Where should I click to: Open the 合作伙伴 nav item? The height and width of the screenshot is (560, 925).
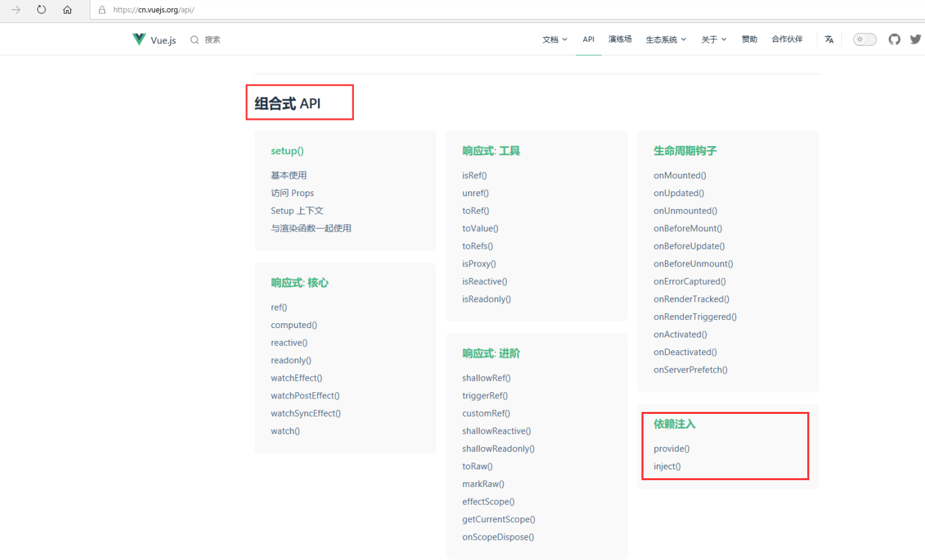[787, 39]
